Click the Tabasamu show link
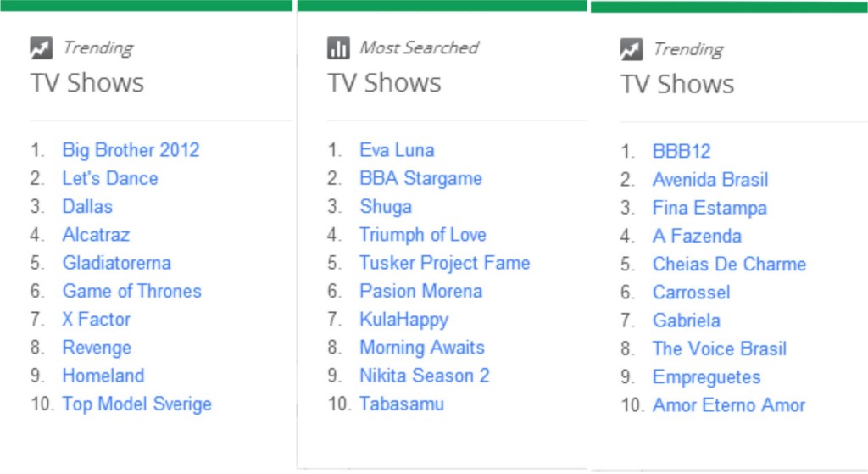 click(401, 404)
